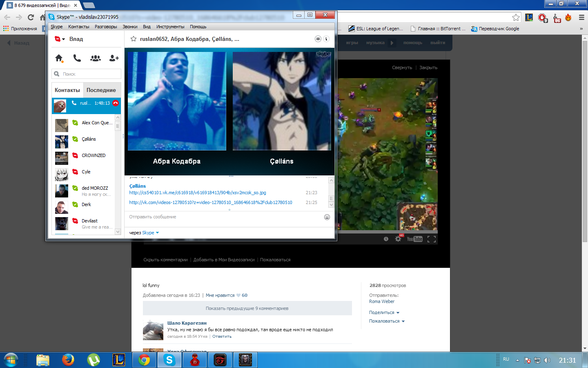Viewport: 588px width, 368px height.
Task: Open conversation info icon in the header
Action: [326, 39]
